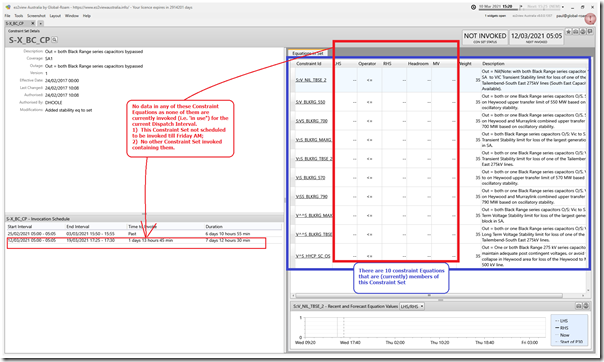This screenshot has height=362, width=604.
Task: Toggle the Now legend entry
Action: (562, 335)
